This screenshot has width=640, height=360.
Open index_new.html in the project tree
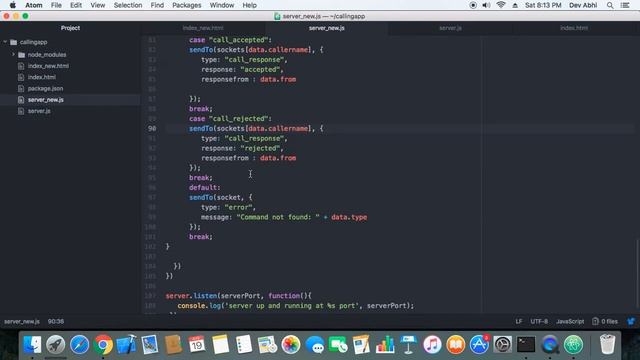pyautogui.click(x=48, y=66)
